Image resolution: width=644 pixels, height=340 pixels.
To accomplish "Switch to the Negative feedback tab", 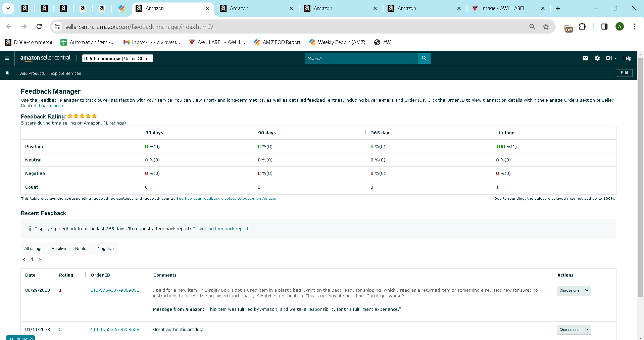I will [x=106, y=249].
